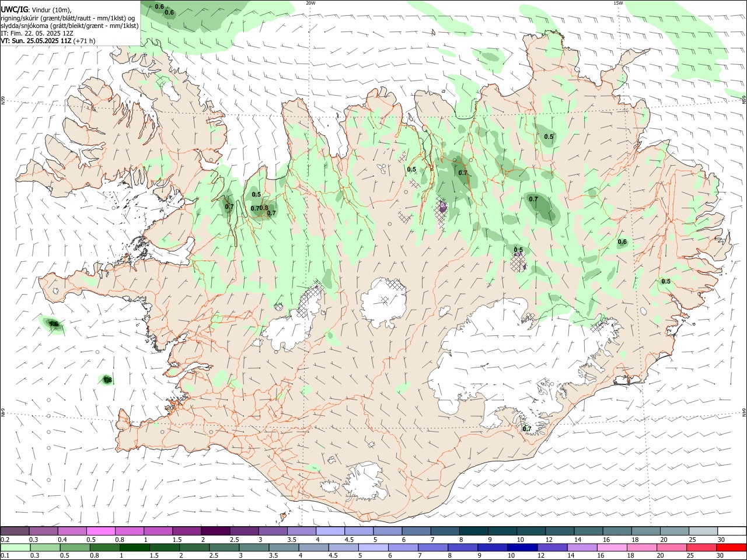Select the 'rigning/skúrir' description line
Viewport: 747px width, 560px height.
[x=67, y=18]
